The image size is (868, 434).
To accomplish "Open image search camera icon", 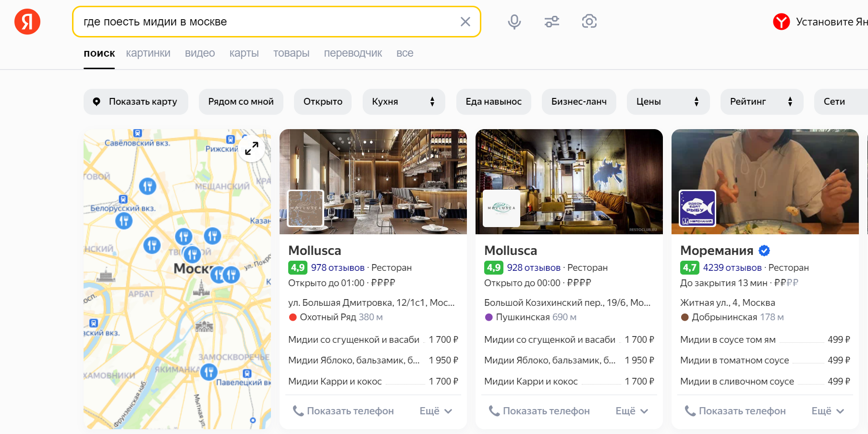I will click(x=589, y=22).
